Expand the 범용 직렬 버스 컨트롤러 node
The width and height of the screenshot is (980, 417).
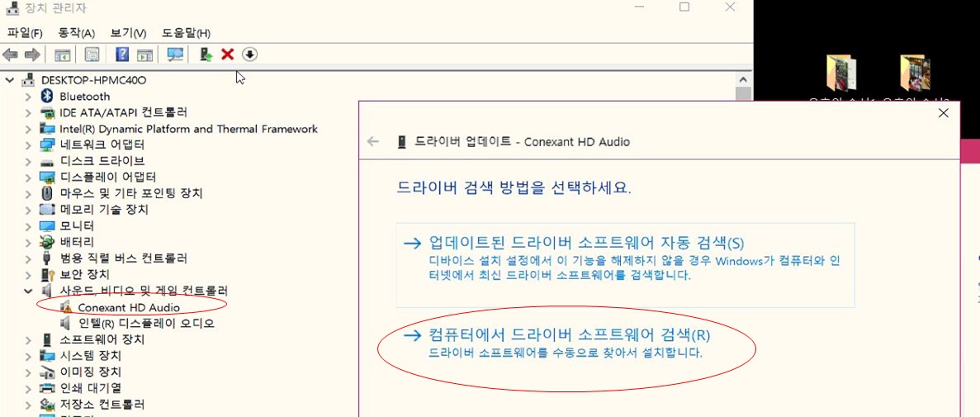coord(27,258)
